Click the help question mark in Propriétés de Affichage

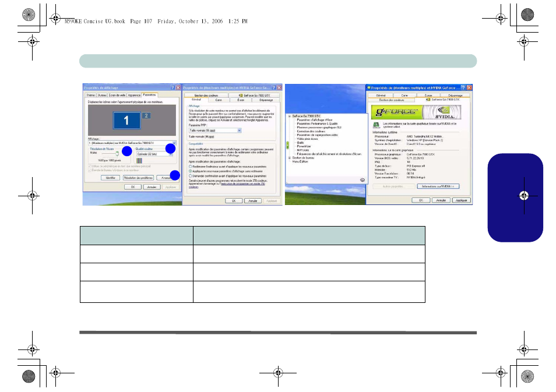[x=173, y=87]
